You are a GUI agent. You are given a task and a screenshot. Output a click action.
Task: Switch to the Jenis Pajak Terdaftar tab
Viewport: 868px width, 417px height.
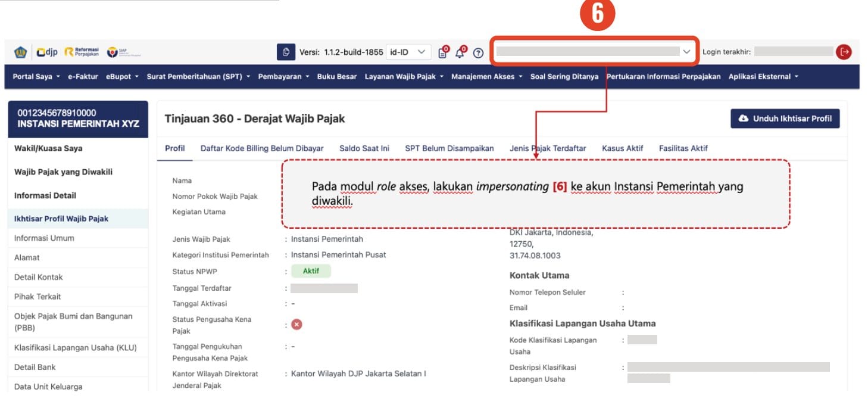tap(547, 148)
